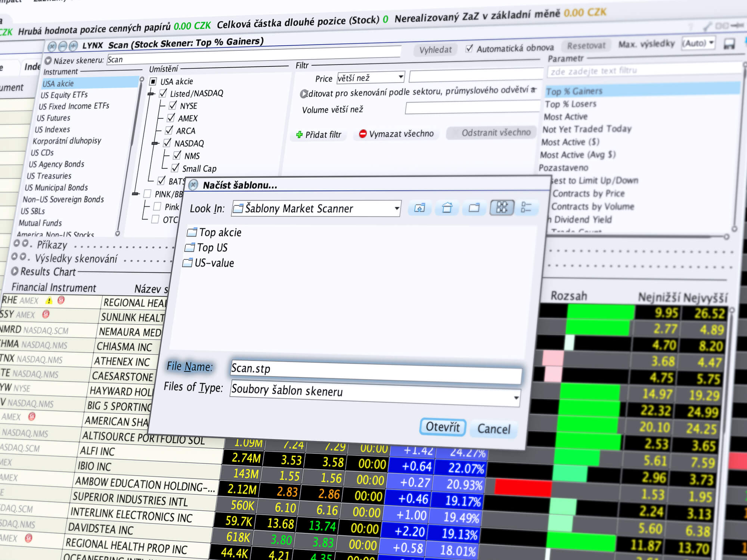The image size is (747, 560).
Task: Click the Šablony Market Scanner dropdown
Action: point(316,208)
